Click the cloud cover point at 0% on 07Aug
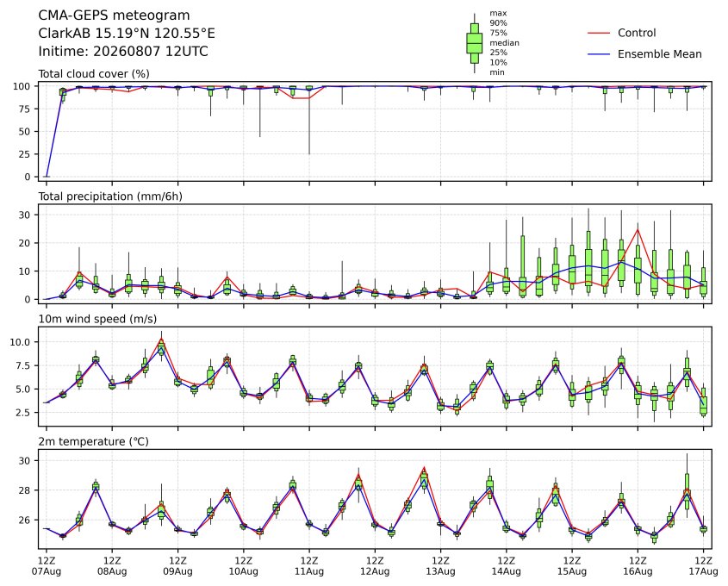Screen dimensions: 728x586 [x=46, y=177]
